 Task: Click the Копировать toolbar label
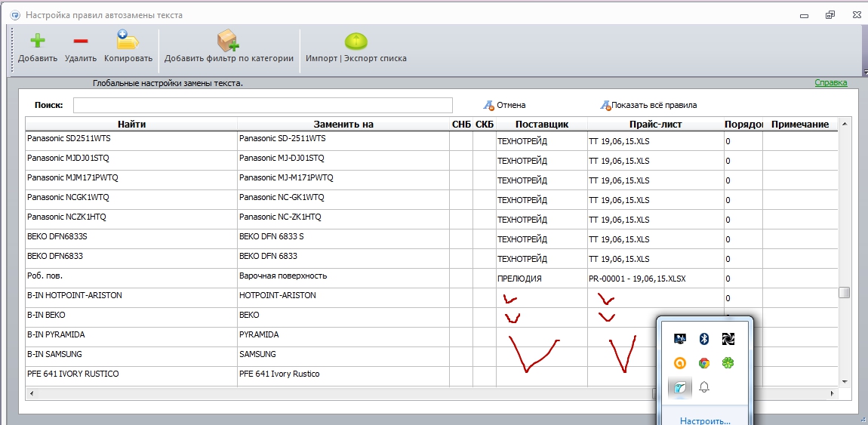(x=128, y=58)
